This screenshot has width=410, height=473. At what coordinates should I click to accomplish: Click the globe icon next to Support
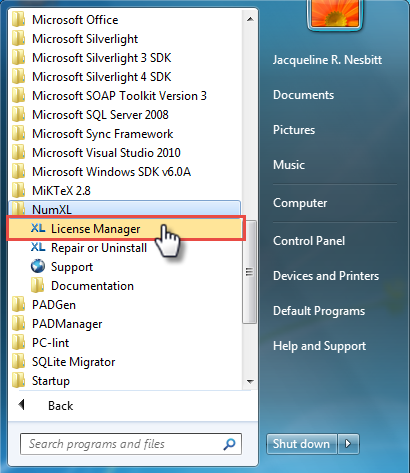click(38, 266)
